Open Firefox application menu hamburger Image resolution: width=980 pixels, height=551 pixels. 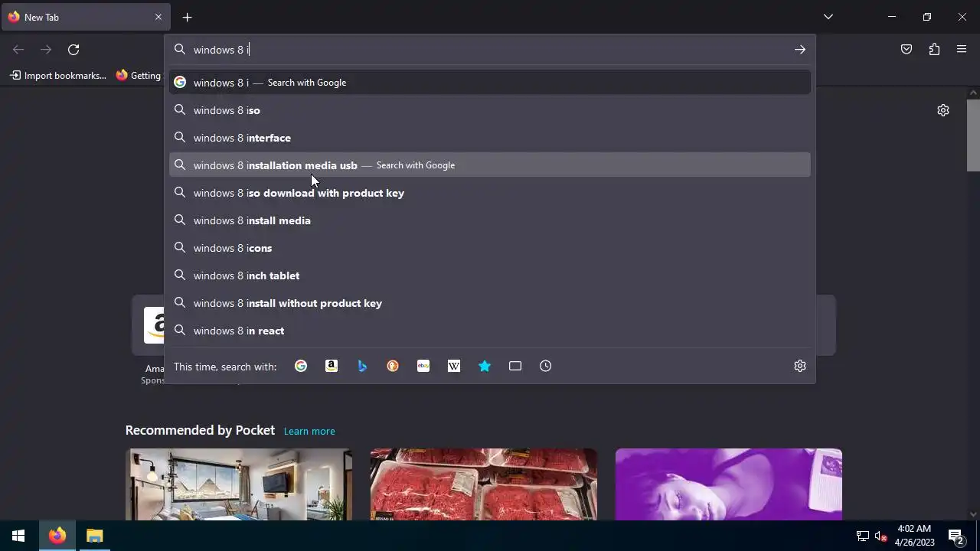962,50
